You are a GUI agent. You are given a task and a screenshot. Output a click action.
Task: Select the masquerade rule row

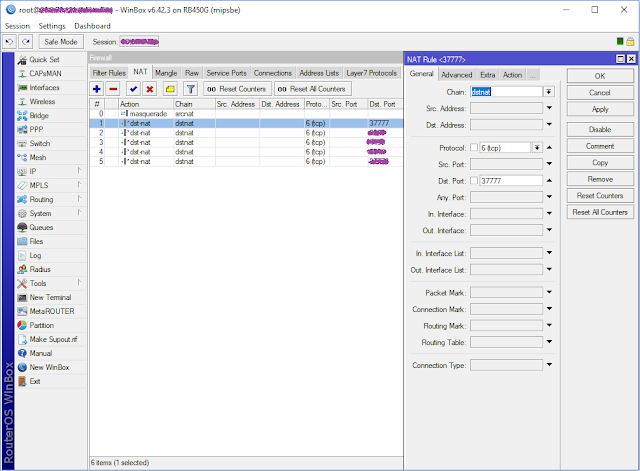pos(246,113)
